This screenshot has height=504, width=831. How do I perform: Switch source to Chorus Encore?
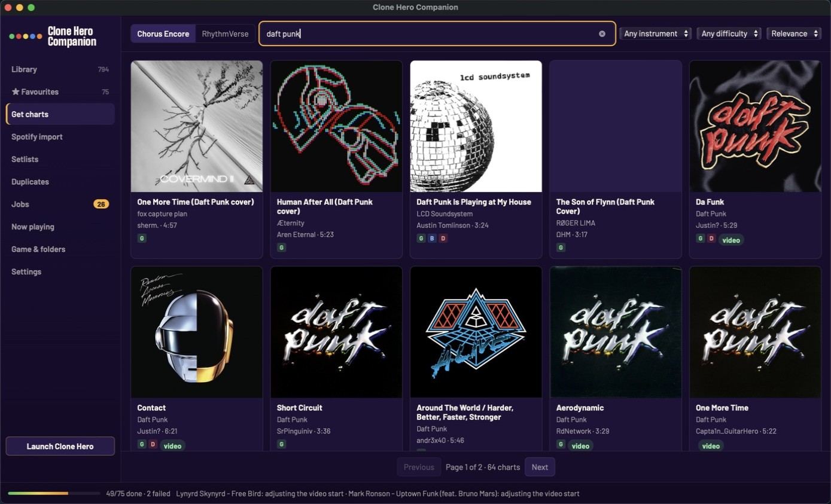point(163,33)
